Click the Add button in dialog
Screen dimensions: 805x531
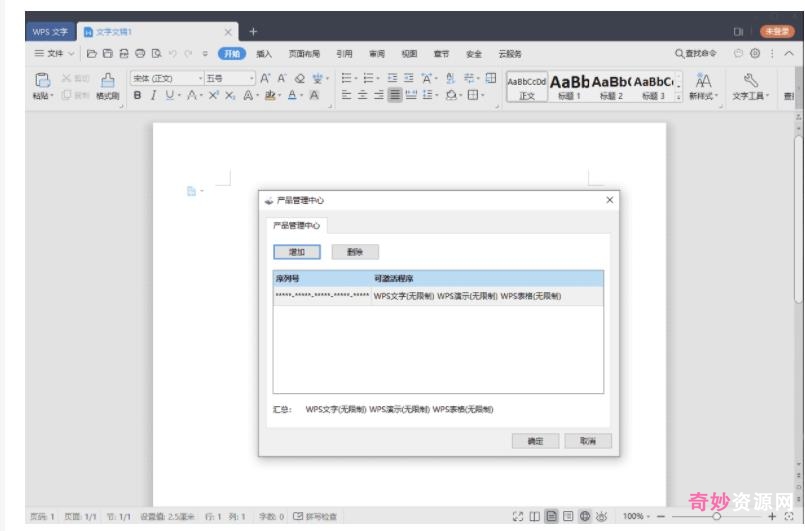[297, 252]
